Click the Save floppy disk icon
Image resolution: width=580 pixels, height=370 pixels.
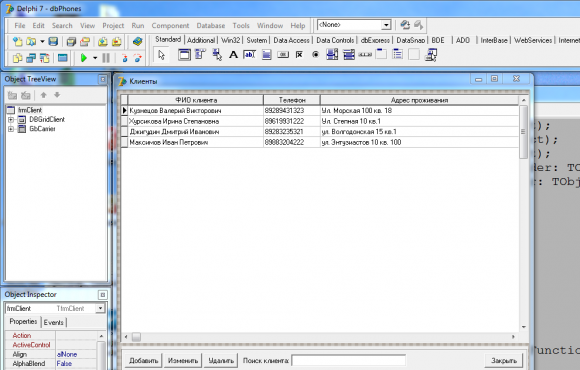coord(53,41)
